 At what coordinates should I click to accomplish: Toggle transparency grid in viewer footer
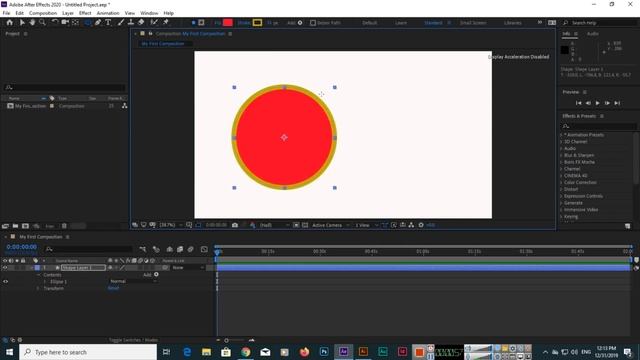point(305,225)
